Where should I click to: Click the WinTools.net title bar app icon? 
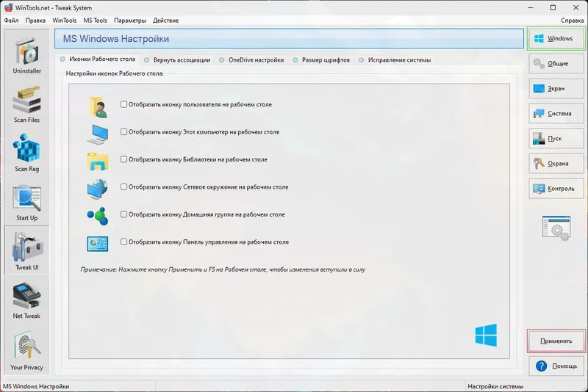pyautogui.click(x=8, y=7)
